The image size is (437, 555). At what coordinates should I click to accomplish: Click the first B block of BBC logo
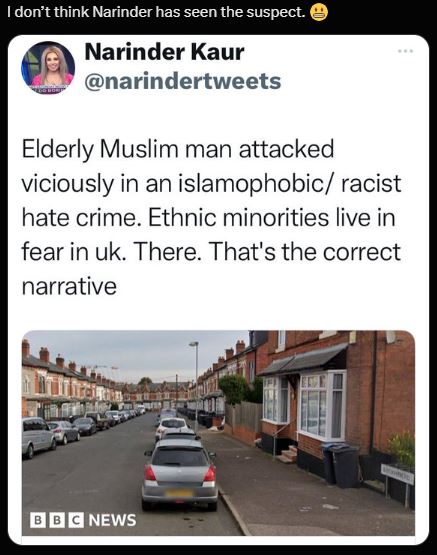(38, 520)
